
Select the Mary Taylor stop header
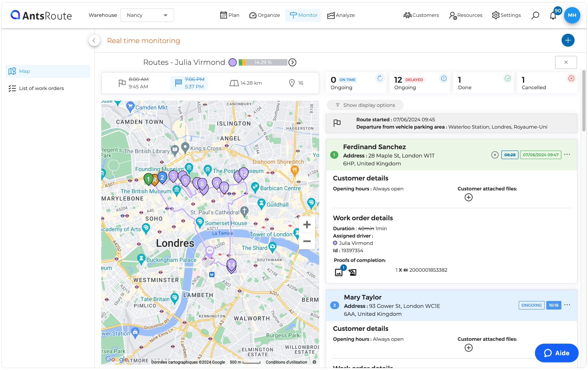click(x=451, y=305)
